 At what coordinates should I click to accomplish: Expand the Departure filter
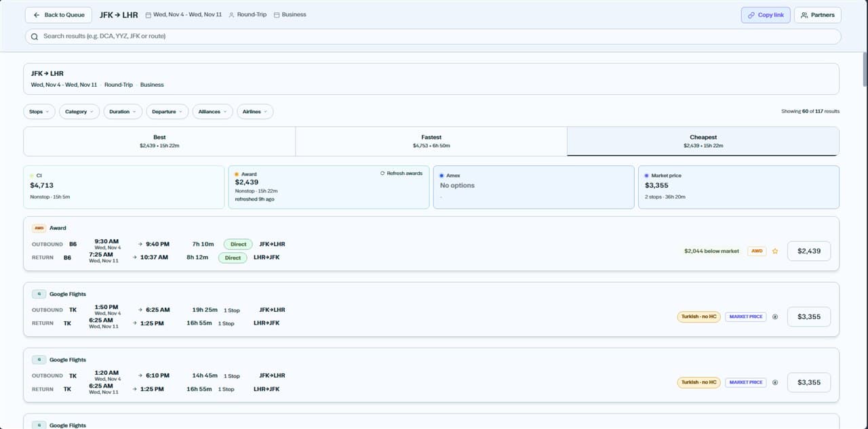167,112
